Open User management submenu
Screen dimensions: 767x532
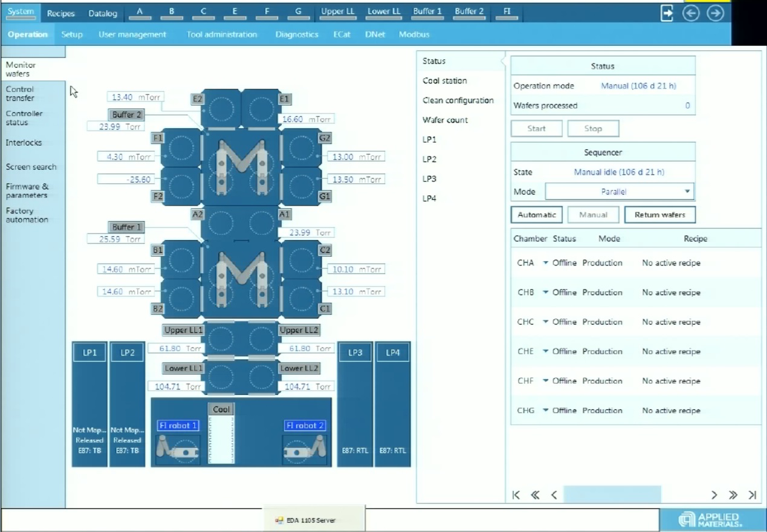pos(132,34)
